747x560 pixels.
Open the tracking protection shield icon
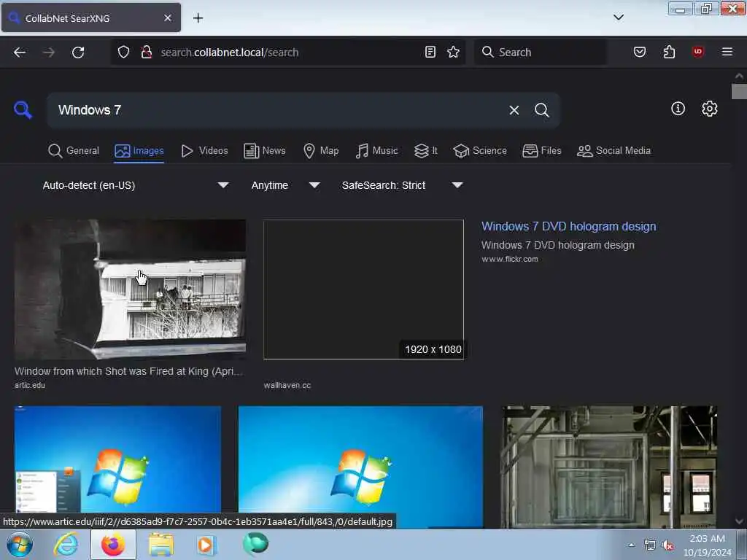click(123, 52)
